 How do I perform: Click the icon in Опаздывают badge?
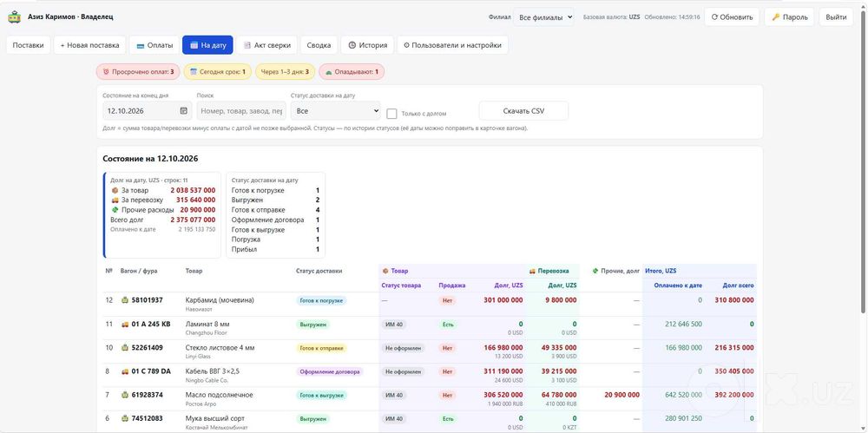coord(329,72)
